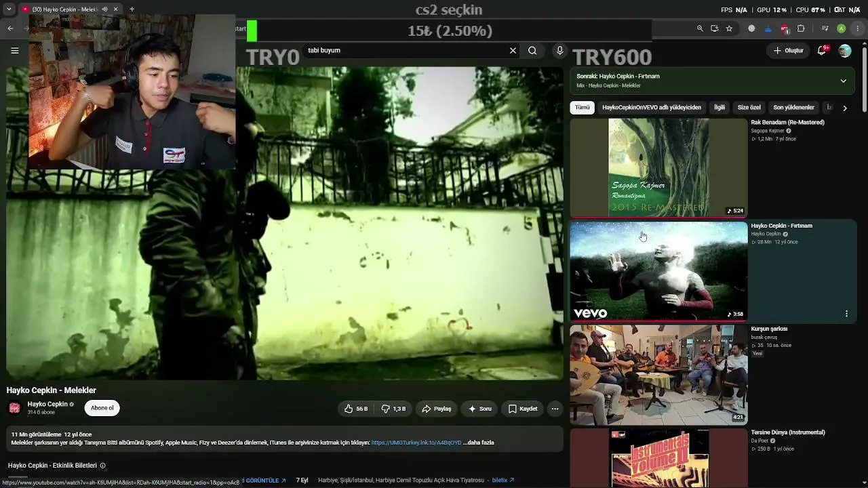Image resolution: width=868 pixels, height=488 pixels.
Task: Run the YouTube search magnifier button
Action: (532, 50)
